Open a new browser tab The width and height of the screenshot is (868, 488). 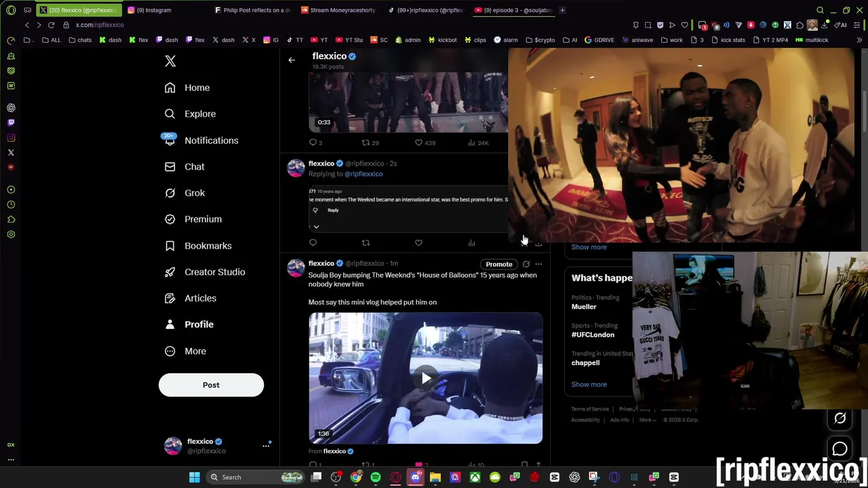point(562,10)
